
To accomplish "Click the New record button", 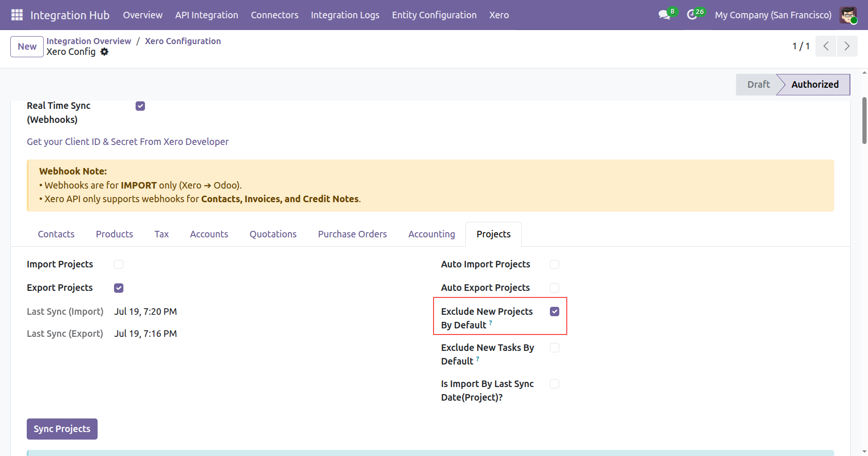I will pos(27,46).
